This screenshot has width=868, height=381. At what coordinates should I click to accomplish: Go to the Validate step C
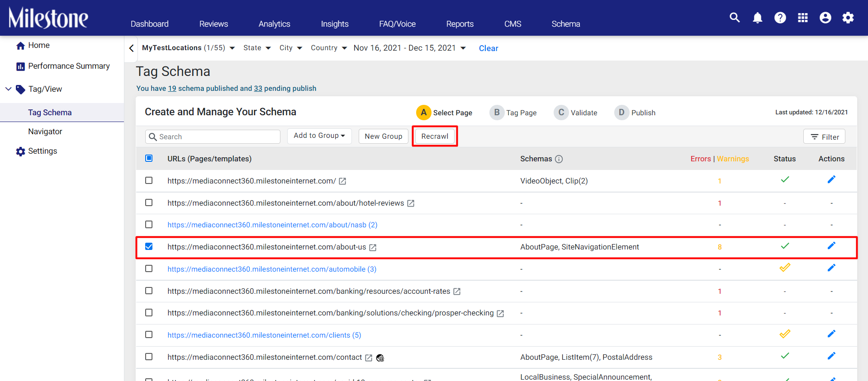575,113
